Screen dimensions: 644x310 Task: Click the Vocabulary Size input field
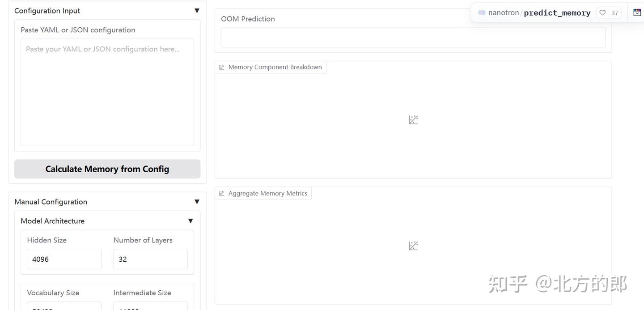pyautogui.click(x=64, y=307)
